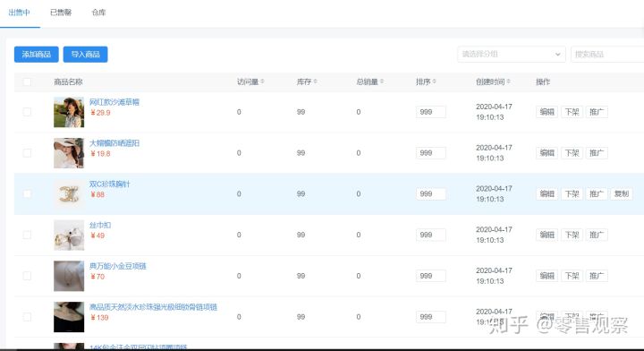Open the 双C珍珠胸针 product link
The width and height of the screenshot is (644, 351).
tap(110, 184)
